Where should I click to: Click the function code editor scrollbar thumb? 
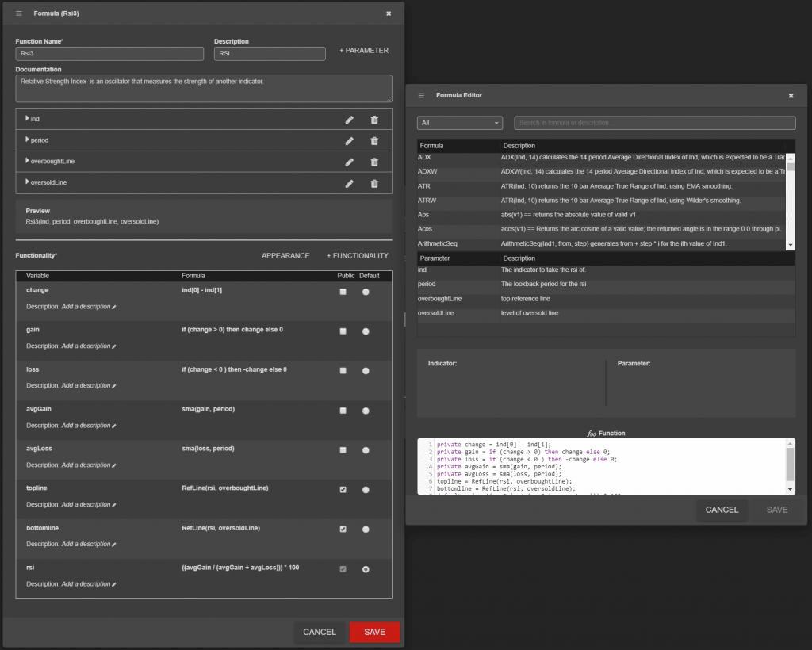(790, 465)
